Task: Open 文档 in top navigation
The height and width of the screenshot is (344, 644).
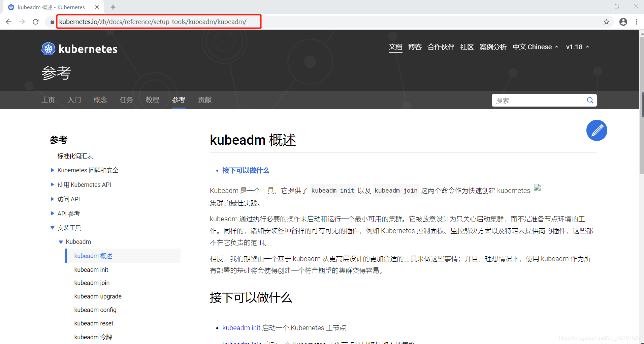Action: coord(395,47)
